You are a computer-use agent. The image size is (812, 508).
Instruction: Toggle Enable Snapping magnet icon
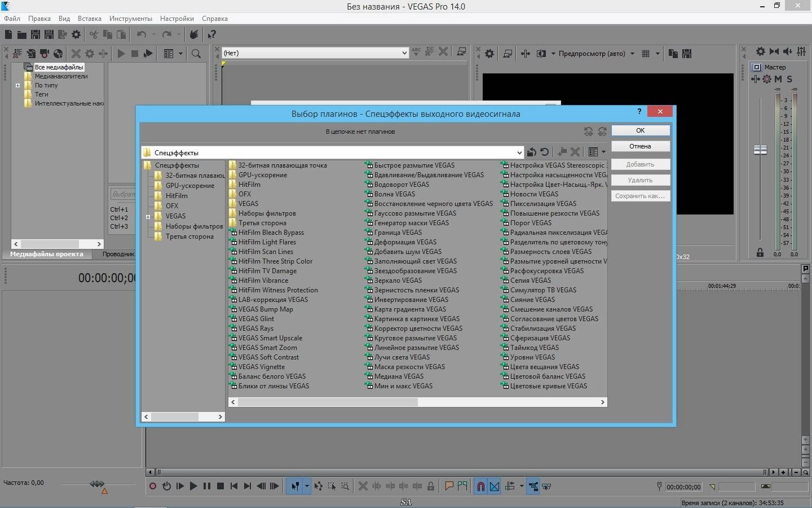coord(480,486)
